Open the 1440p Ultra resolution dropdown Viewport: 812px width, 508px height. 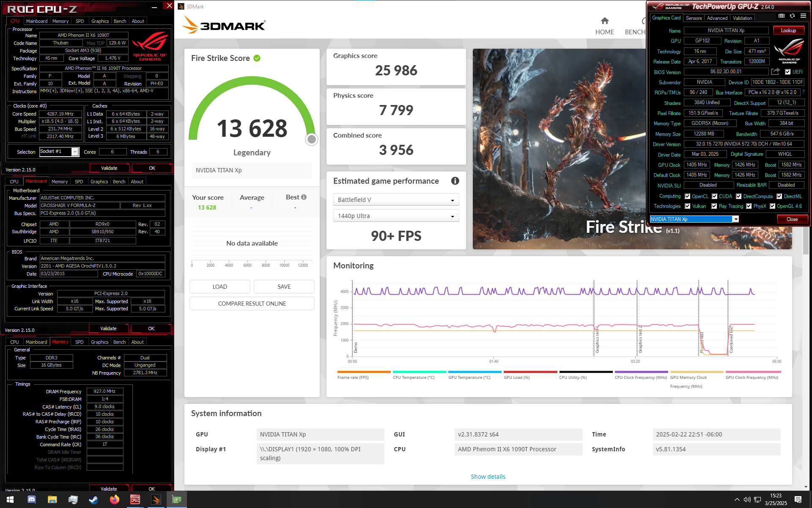coord(396,216)
